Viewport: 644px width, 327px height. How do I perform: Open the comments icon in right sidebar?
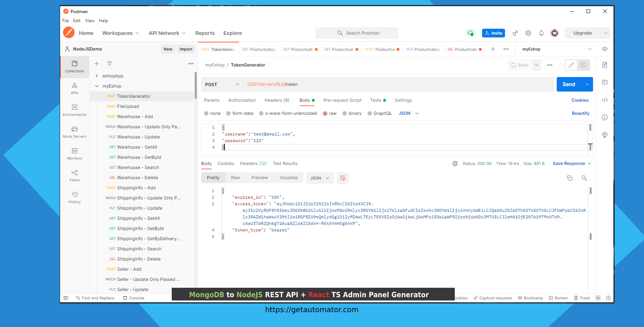[605, 82]
